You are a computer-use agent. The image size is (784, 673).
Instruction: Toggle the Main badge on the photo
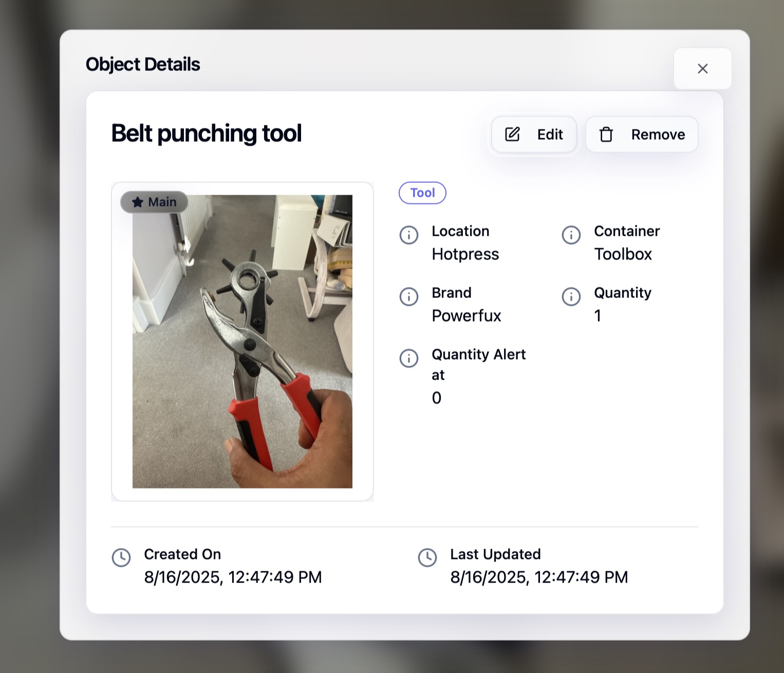(x=154, y=202)
